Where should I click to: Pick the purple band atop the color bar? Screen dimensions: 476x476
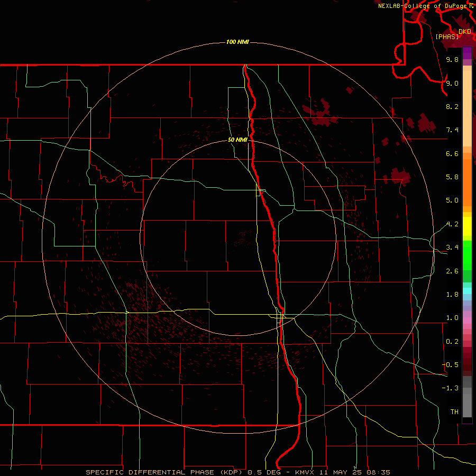(467, 53)
